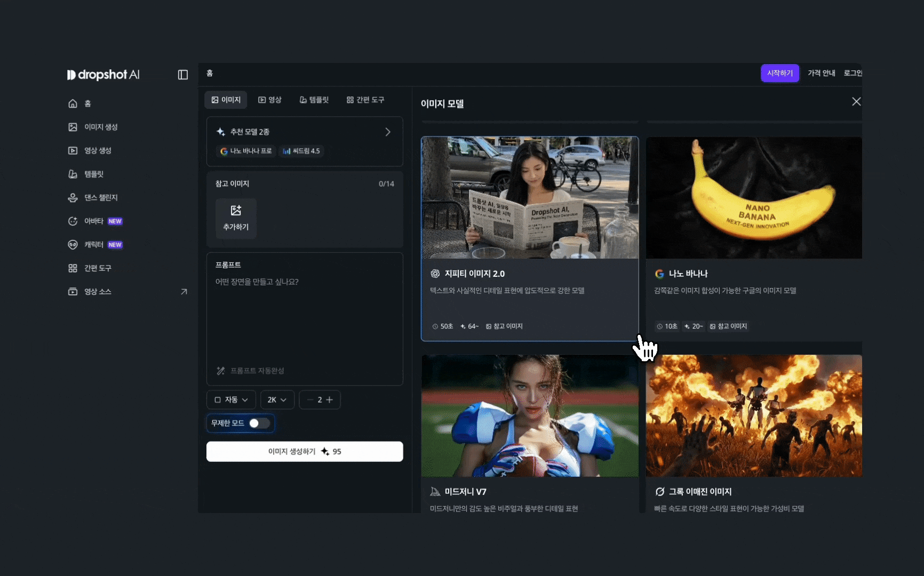Screen dimensions: 924x576
Task: Select the 나노 바나나 banana thumbnail
Action: click(x=754, y=198)
